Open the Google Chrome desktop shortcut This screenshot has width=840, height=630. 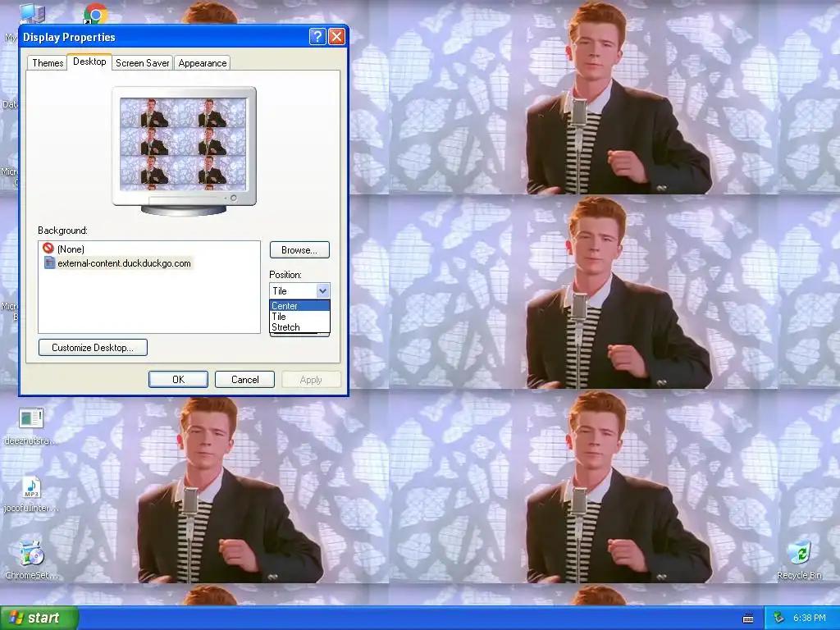(95, 14)
